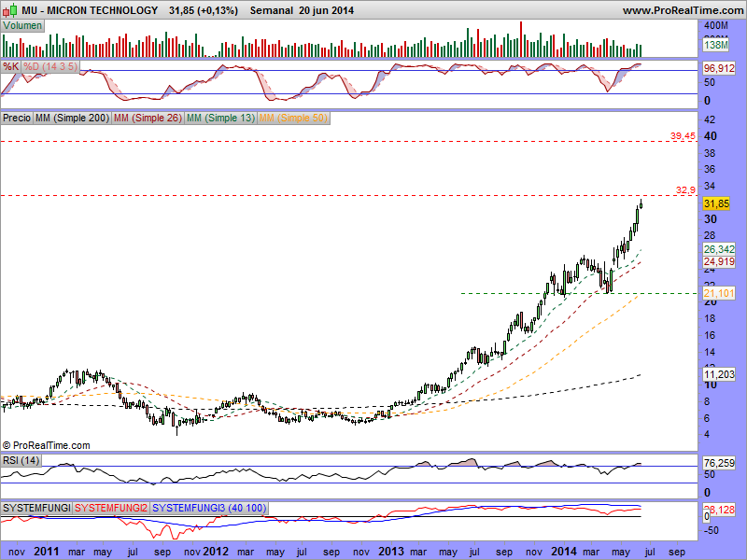This screenshot has height=560, width=747.
Task: Click the MM (Simple 13) label
Action: (x=221, y=118)
